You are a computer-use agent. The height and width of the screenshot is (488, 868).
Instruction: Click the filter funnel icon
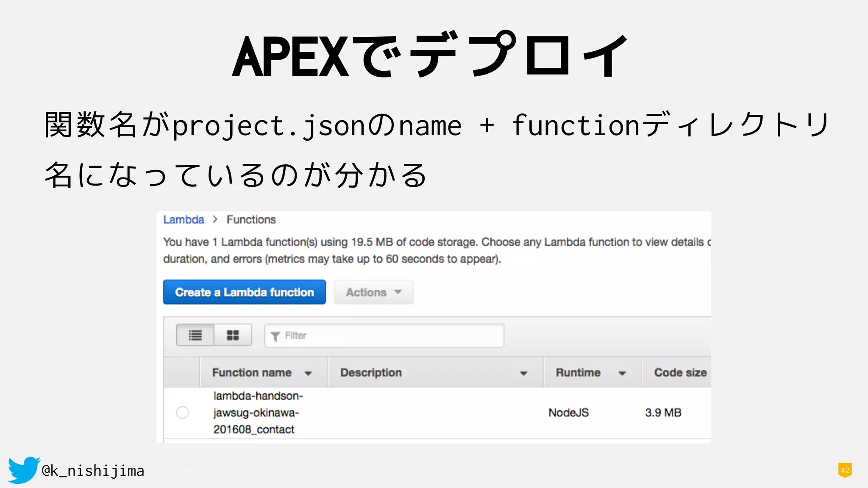pos(275,336)
